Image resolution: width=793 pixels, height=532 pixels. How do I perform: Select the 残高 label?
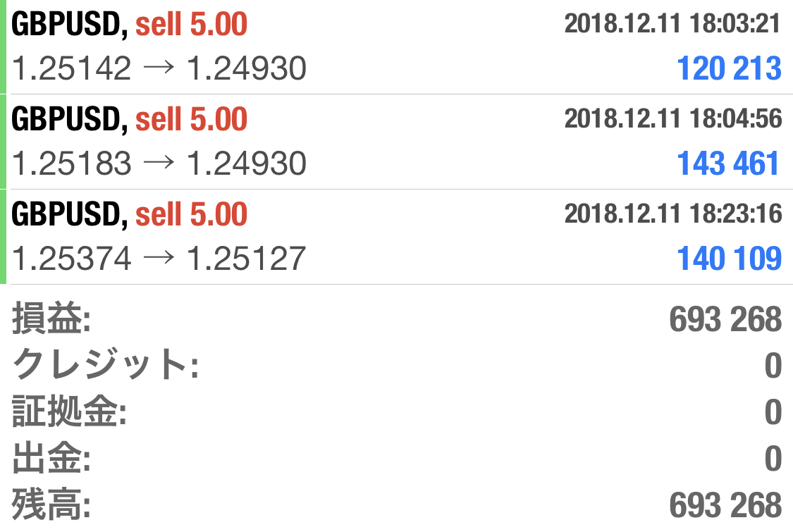(x=51, y=506)
